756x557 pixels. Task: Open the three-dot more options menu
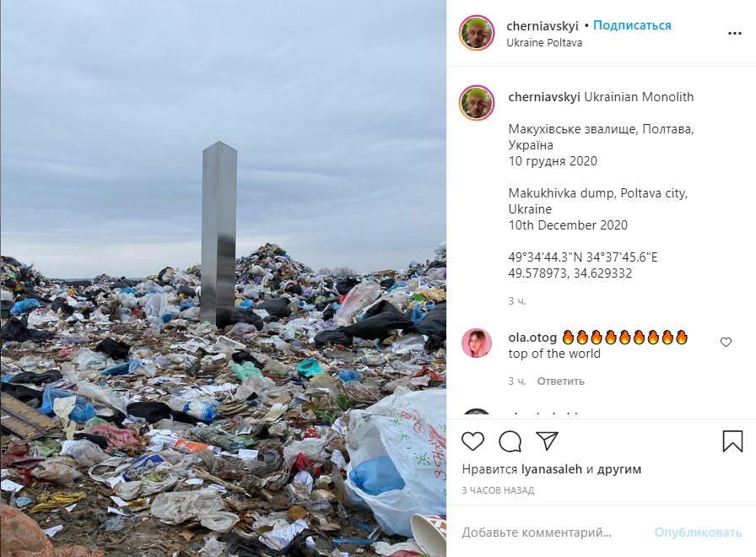(734, 33)
